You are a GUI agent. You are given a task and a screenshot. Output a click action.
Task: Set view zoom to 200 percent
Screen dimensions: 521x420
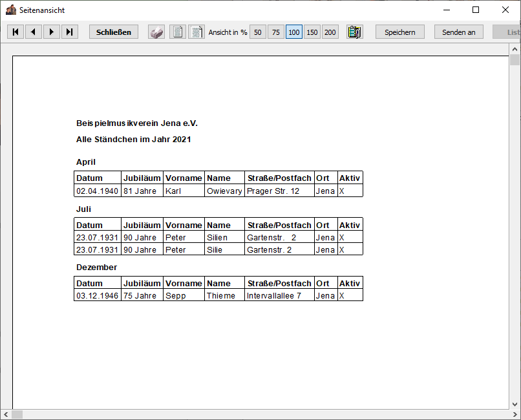330,32
